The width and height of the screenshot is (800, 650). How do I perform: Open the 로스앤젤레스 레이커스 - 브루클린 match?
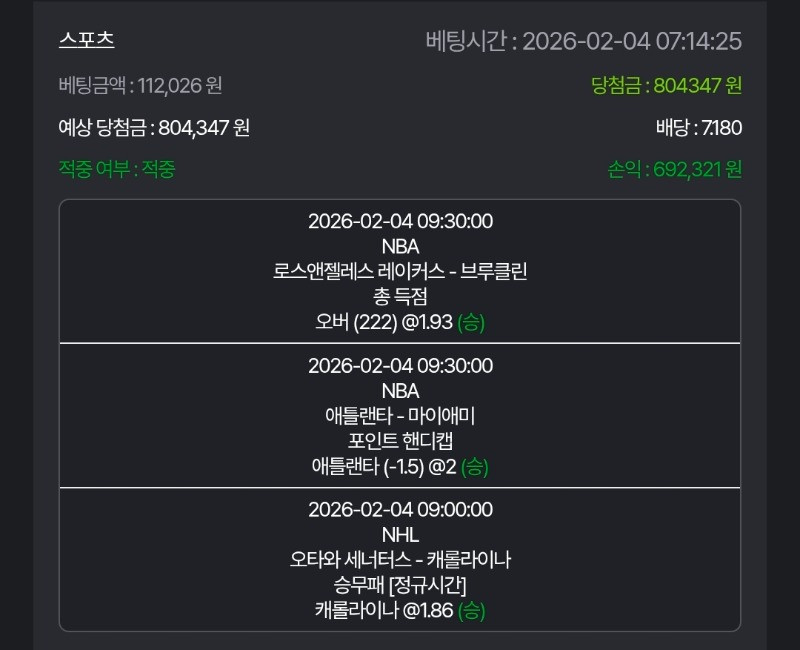point(400,271)
